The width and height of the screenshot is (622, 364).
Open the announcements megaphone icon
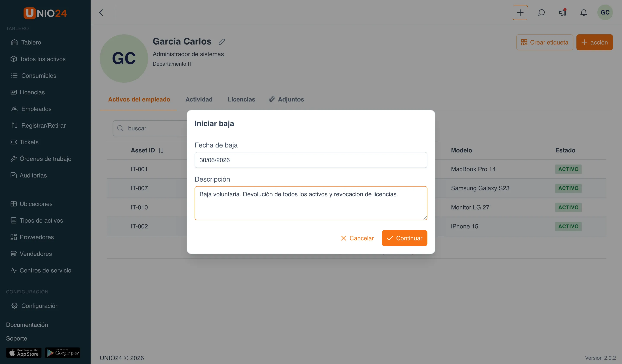pos(563,12)
